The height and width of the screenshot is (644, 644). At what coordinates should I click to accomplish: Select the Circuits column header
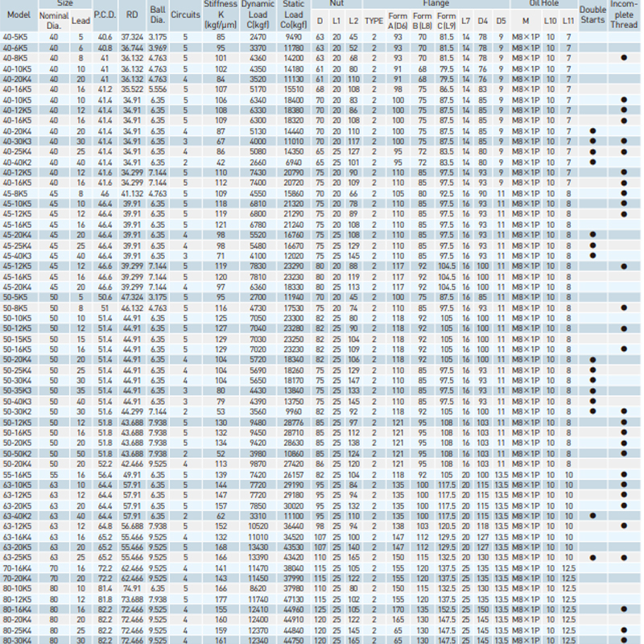[185, 15]
